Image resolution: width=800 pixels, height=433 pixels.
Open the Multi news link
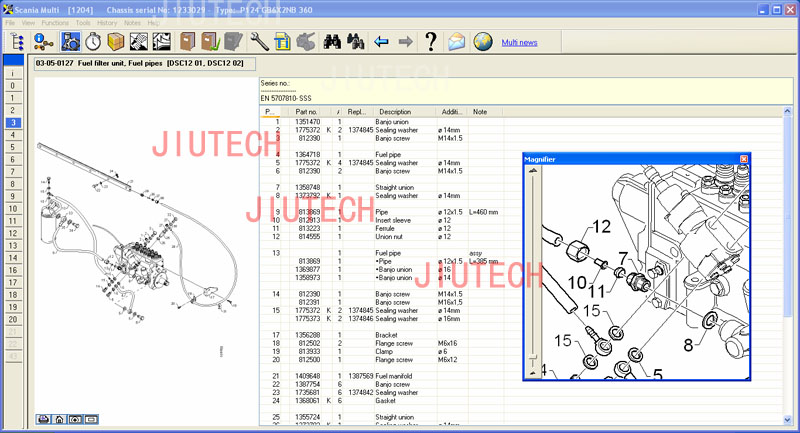tap(519, 42)
